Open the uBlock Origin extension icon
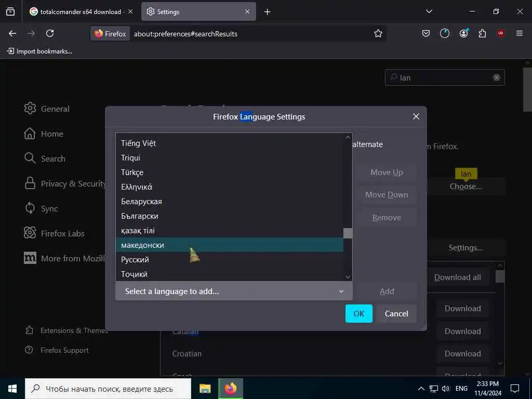Viewport: 532px width, 399px height. (x=501, y=33)
